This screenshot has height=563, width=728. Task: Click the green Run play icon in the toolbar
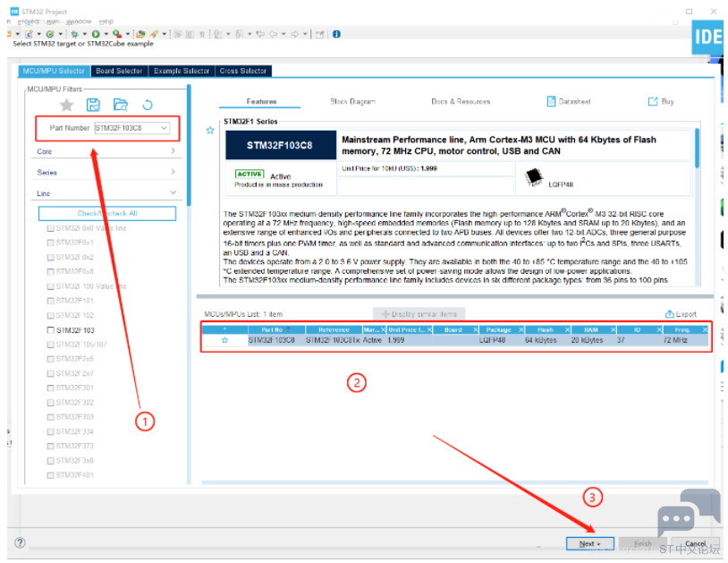(96, 34)
